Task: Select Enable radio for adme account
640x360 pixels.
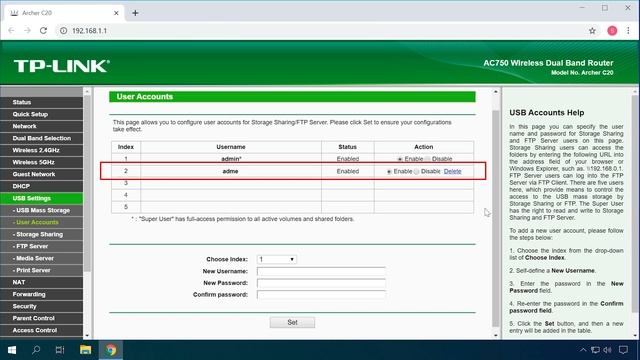Action: pyautogui.click(x=389, y=171)
